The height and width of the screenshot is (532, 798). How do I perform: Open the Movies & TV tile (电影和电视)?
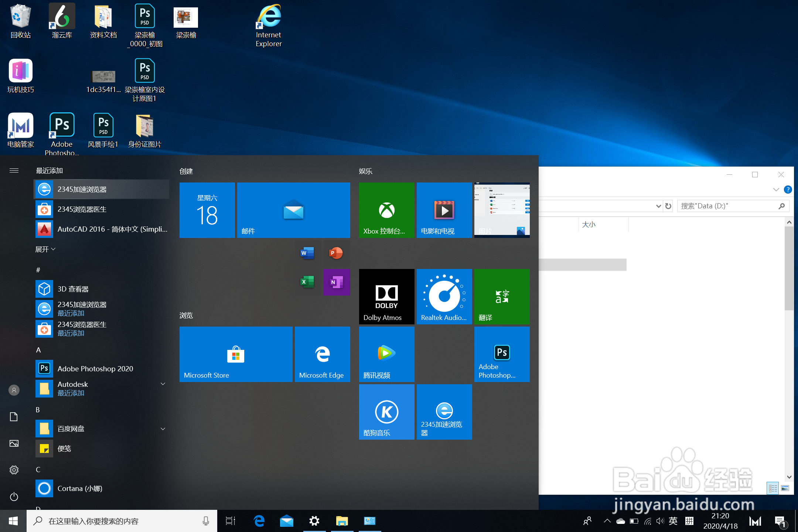pos(444,210)
